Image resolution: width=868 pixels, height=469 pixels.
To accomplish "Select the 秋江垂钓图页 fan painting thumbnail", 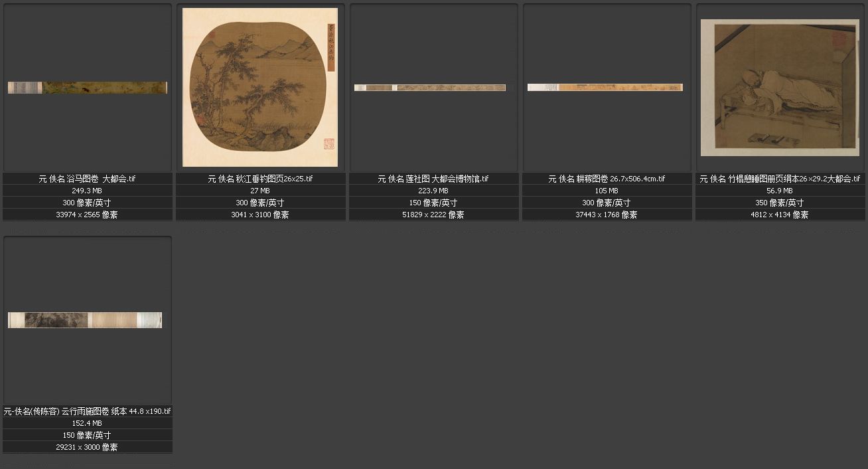I will [x=260, y=87].
